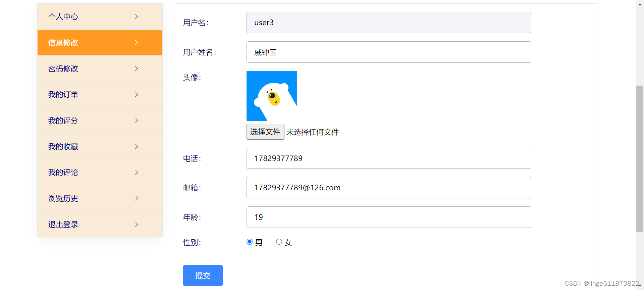The width and height of the screenshot is (644, 290).
Task: Open 浏览历史 in the sidebar
Action: 100,198
